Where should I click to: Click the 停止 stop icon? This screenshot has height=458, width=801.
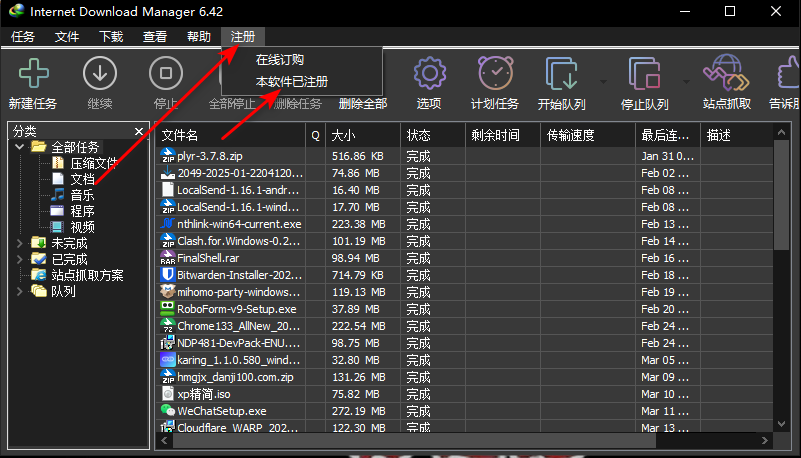(166, 74)
